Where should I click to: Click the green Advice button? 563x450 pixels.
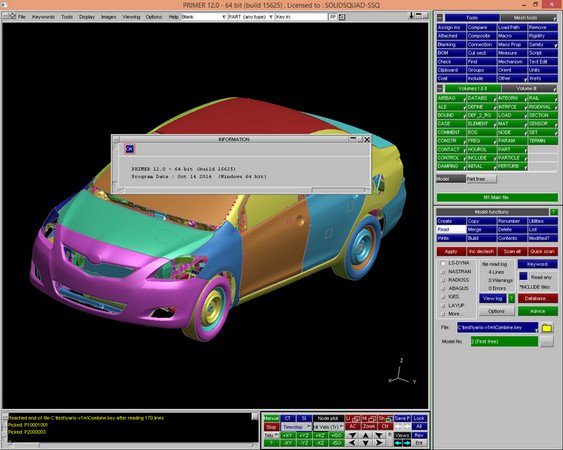click(x=538, y=311)
